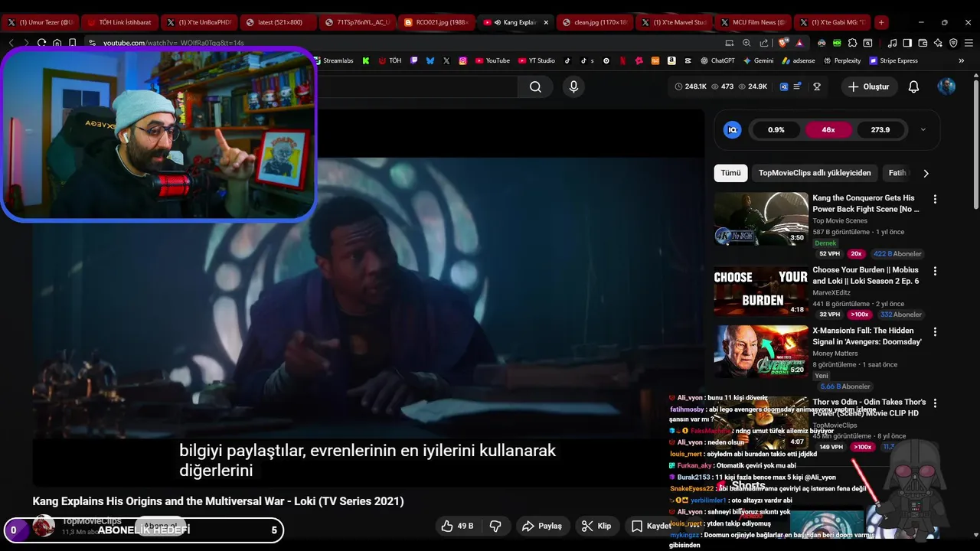Open the Instagram bookmark icon
This screenshot has height=551, width=980.
(x=462, y=60)
